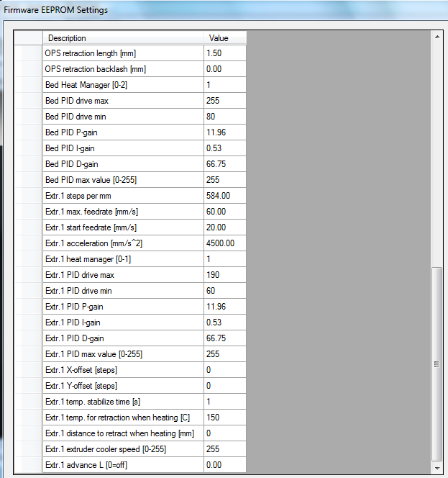Click the Description column header
Viewport: 448px width, 478px height.
122,38
